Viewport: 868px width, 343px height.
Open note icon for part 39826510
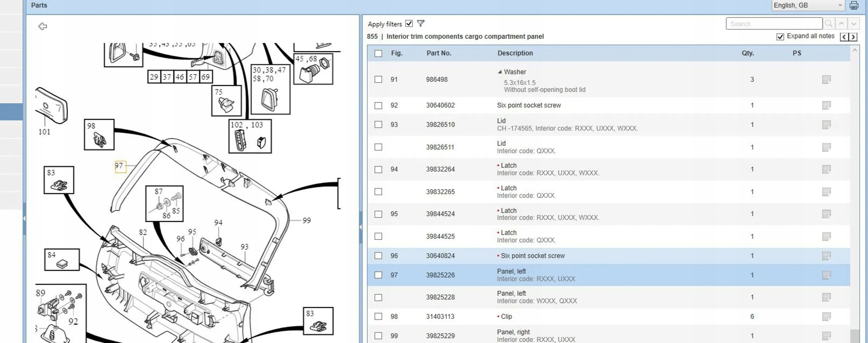click(x=826, y=125)
